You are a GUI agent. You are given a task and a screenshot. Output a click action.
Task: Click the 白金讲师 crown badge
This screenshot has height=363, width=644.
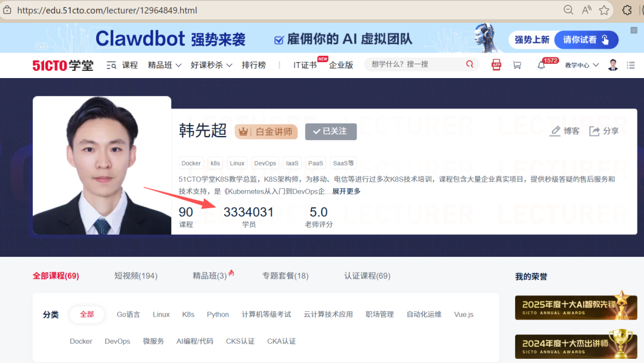coord(266,131)
